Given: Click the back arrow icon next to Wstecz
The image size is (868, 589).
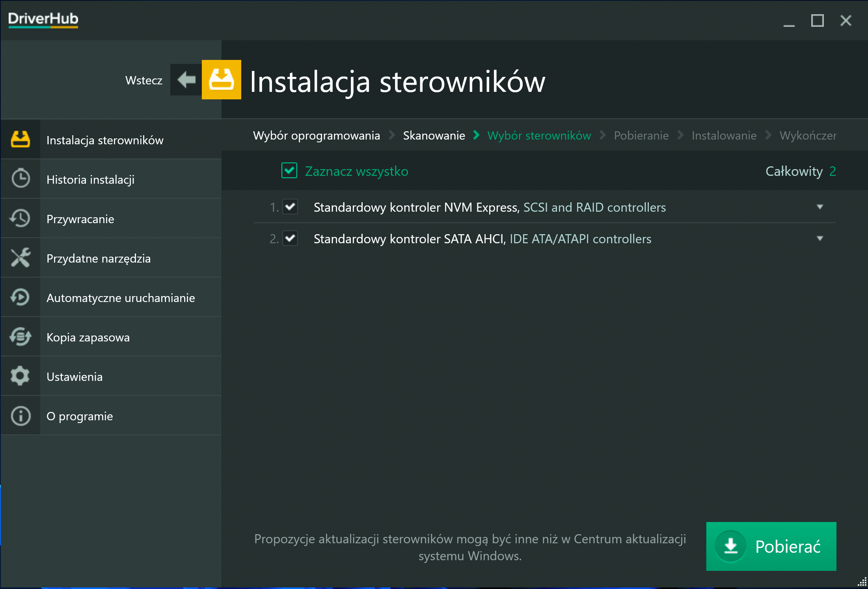Looking at the screenshot, I should click(186, 80).
